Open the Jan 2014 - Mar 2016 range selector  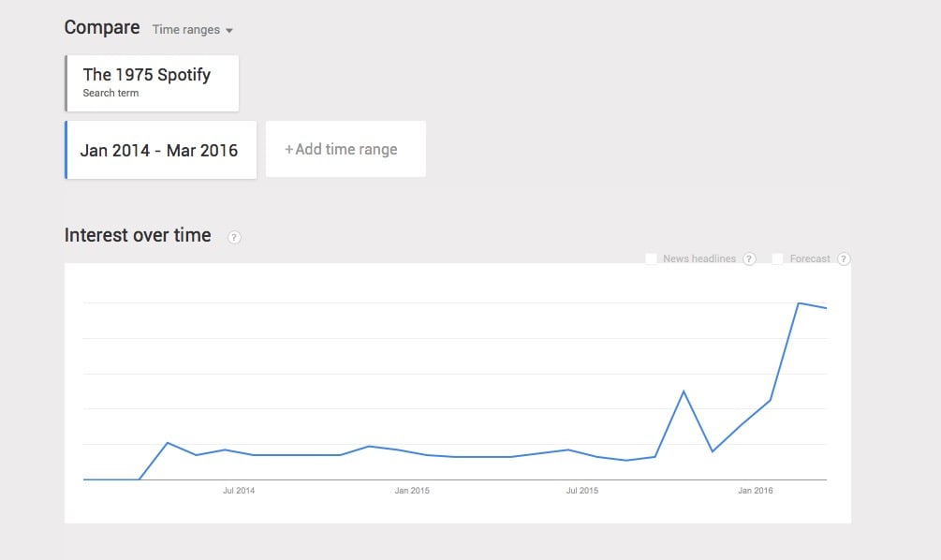[160, 150]
